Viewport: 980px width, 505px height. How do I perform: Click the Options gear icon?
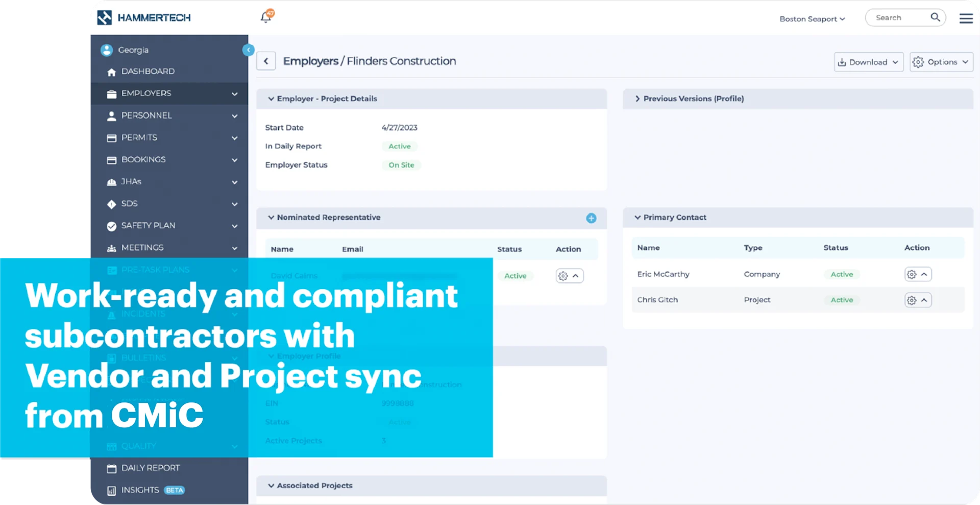coord(918,62)
